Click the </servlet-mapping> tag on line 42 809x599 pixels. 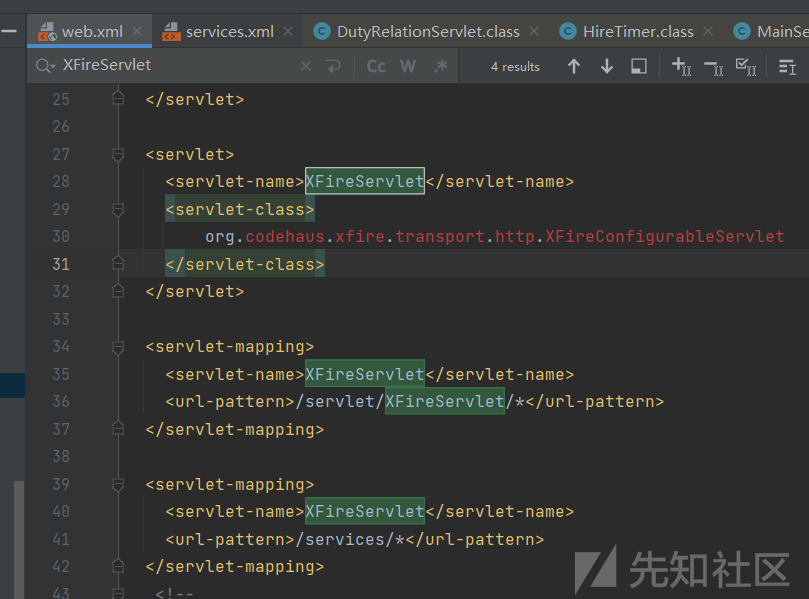tap(235, 566)
